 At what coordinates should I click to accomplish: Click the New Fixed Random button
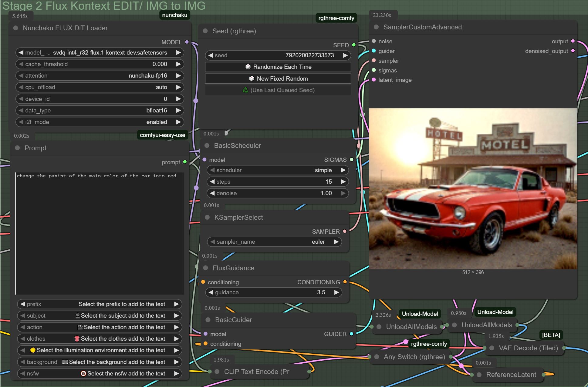(x=278, y=78)
